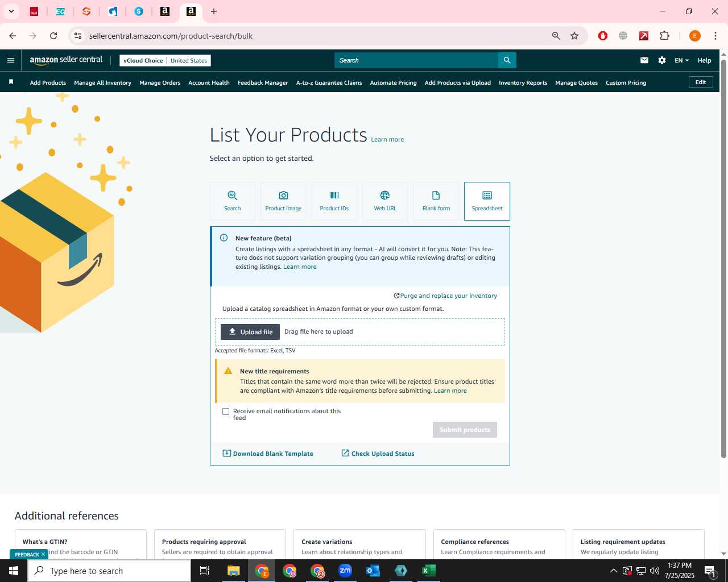Select the Product image option
The height and width of the screenshot is (582, 728).
283,201
